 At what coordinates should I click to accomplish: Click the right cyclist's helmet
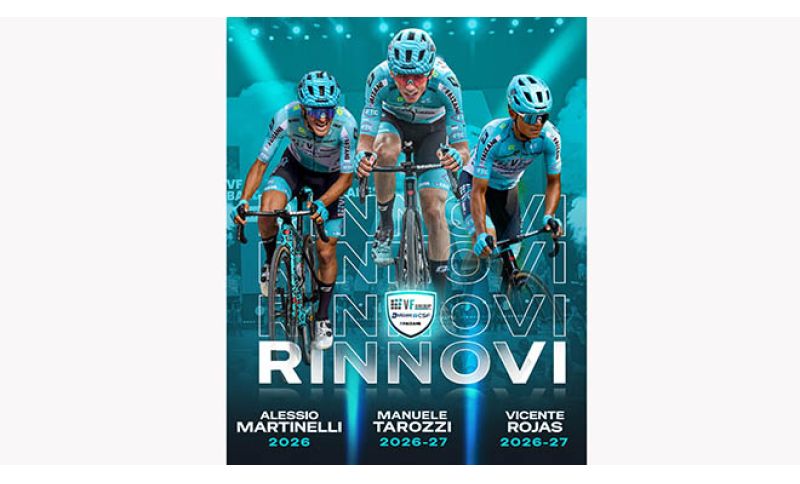530,94
